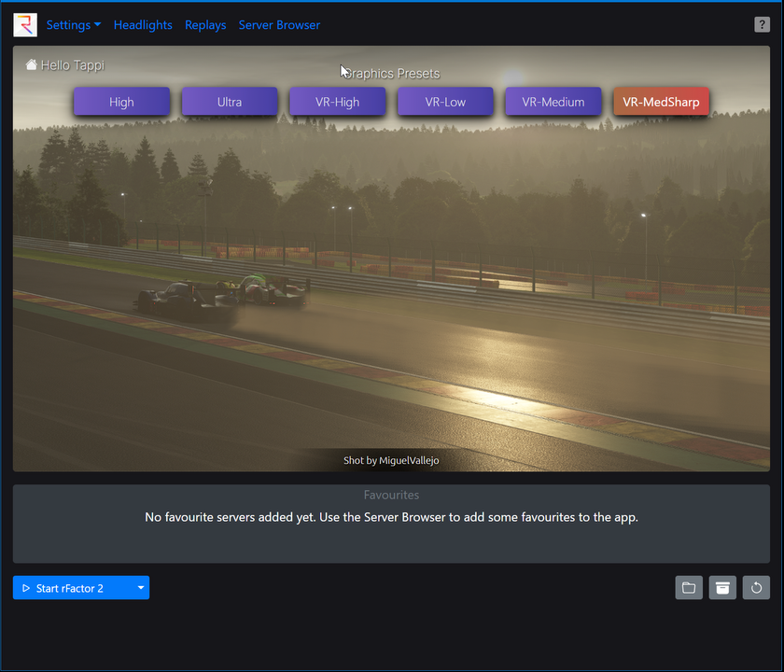Click the No favourite servers message
The width and height of the screenshot is (784, 672).
[x=391, y=517]
